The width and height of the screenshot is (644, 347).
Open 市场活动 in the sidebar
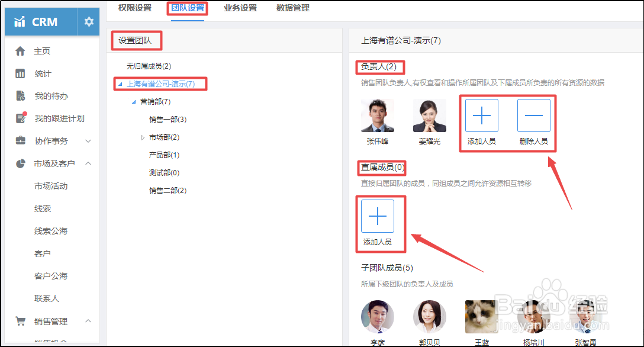tap(51, 186)
